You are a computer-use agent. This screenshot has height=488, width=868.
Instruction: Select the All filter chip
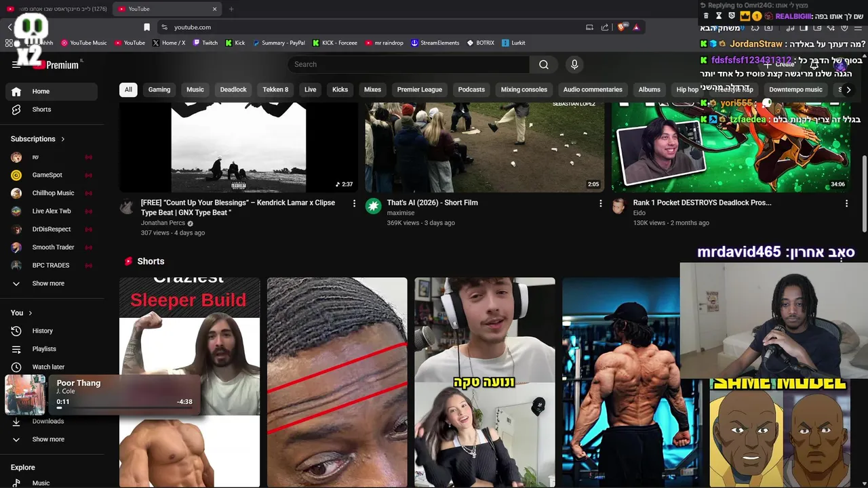pyautogui.click(x=128, y=89)
